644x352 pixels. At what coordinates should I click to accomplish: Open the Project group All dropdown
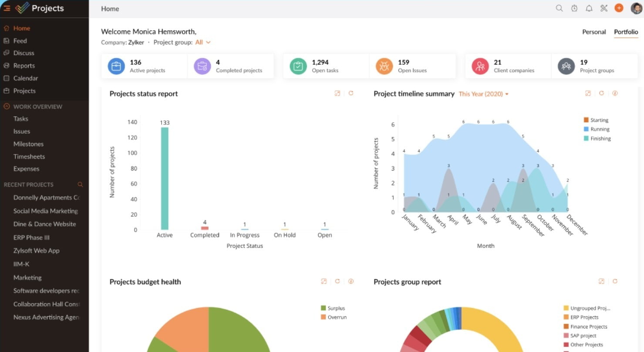(203, 42)
